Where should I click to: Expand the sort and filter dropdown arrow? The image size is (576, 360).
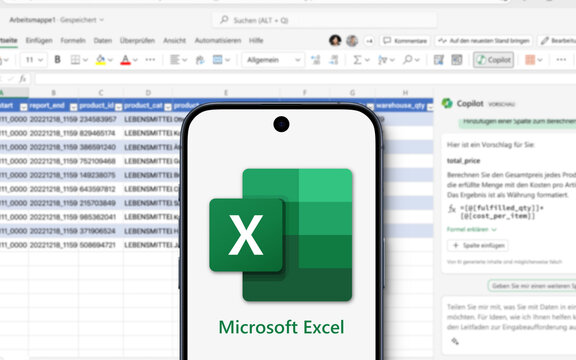pos(392,60)
